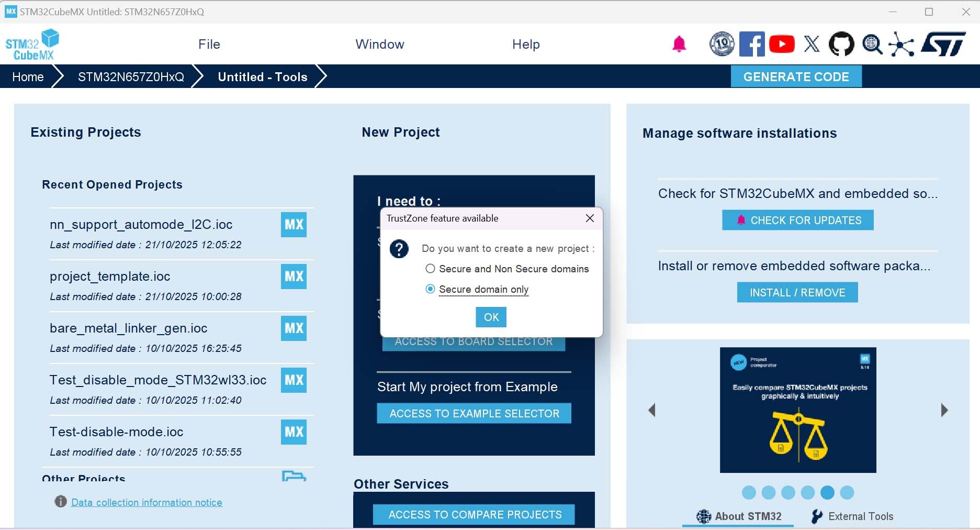Show previous slide in news carousel
Viewport: 980px width, 530px height.
tap(652, 410)
